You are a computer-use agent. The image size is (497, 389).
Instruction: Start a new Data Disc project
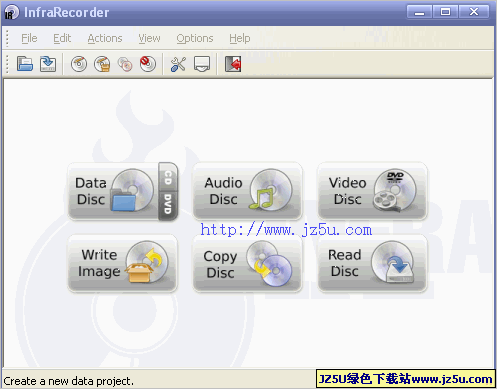point(113,191)
